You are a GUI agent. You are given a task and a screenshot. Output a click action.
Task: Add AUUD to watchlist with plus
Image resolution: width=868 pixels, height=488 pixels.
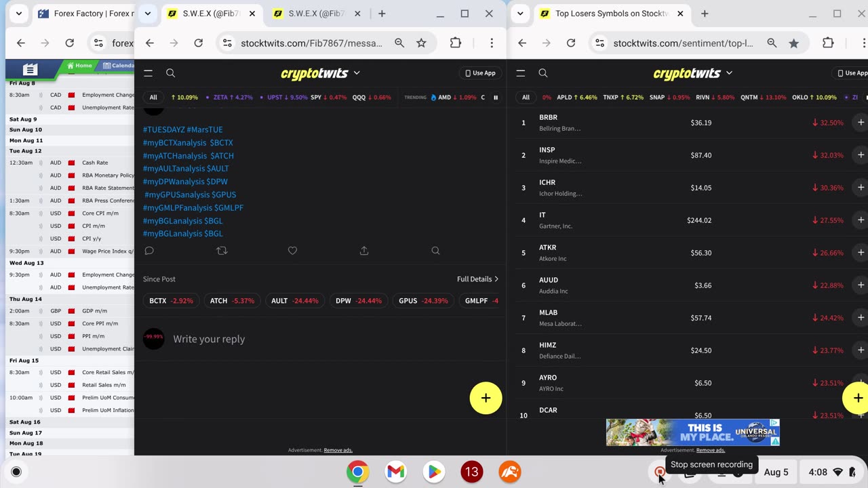tap(861, 285)
